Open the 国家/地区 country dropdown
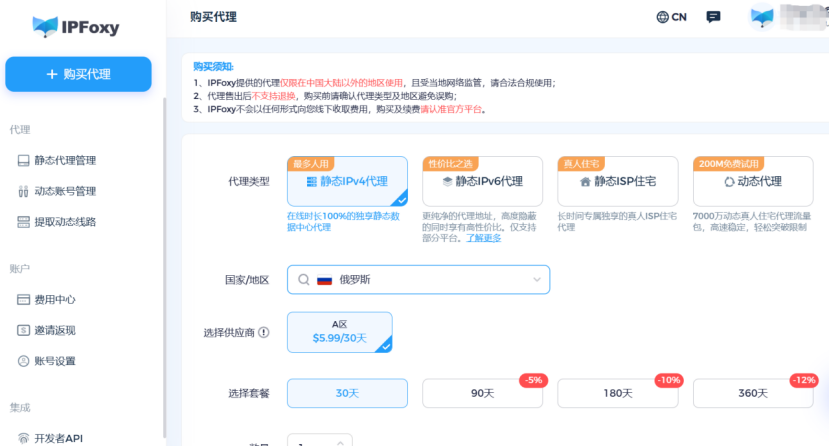The width and height of the screenshot is (830, 446). click(x=418, y=280)
